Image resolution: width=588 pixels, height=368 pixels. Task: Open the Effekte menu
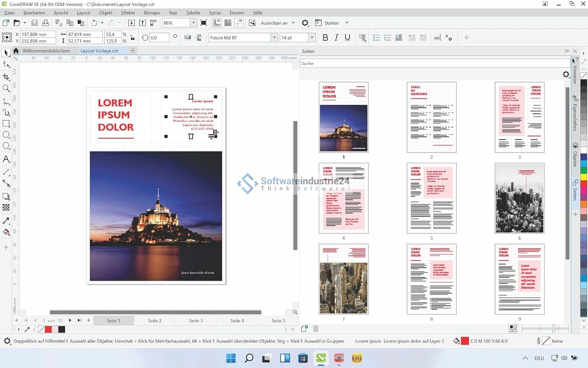point(128,13)
